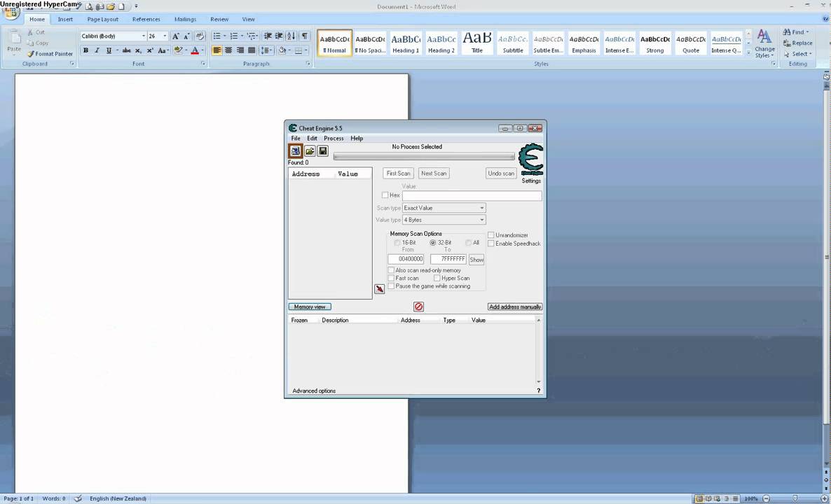Open the Help menu in Cheat Engine
The image size is (831, 504).
tap(357, 138)
